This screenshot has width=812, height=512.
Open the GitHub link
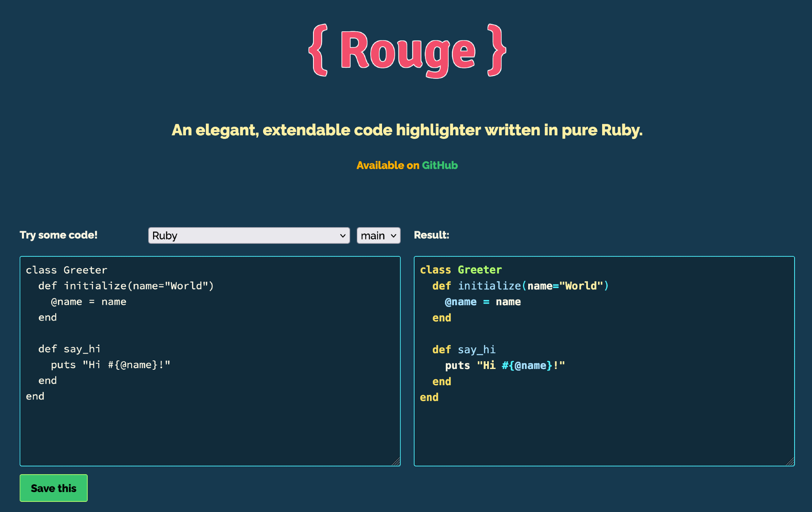pos(440,165)
